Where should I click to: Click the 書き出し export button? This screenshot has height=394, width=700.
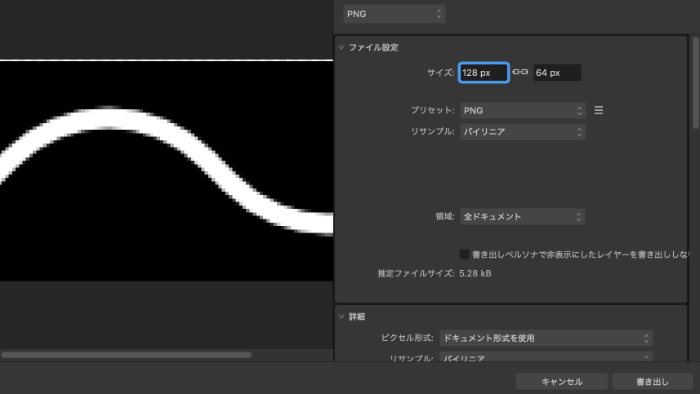(x=652, y=382)
